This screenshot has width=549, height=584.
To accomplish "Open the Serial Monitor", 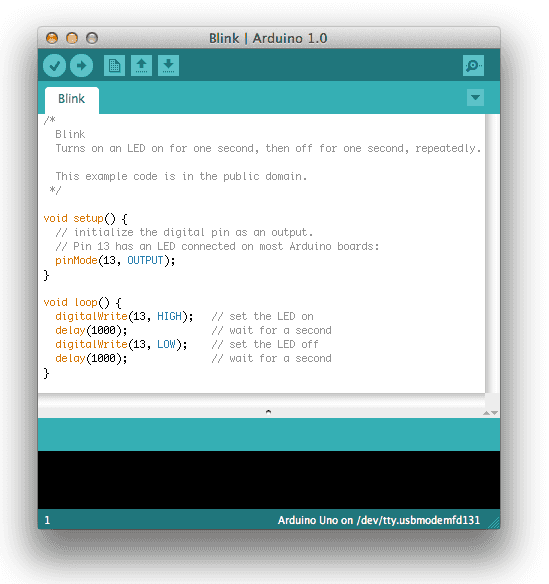I will click(x=473, y=66).
